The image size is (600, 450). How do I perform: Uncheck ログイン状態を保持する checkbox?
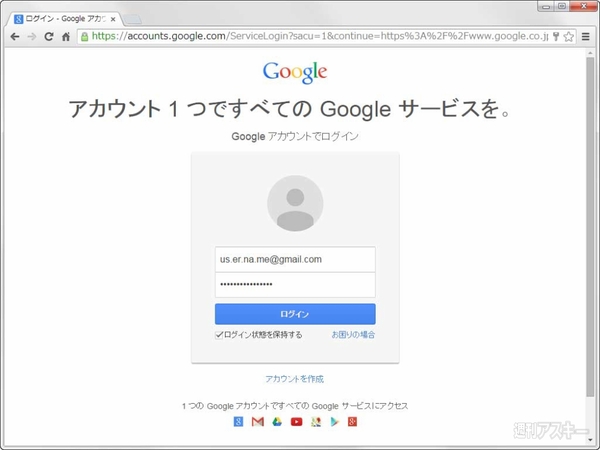[x=219, y=335]
